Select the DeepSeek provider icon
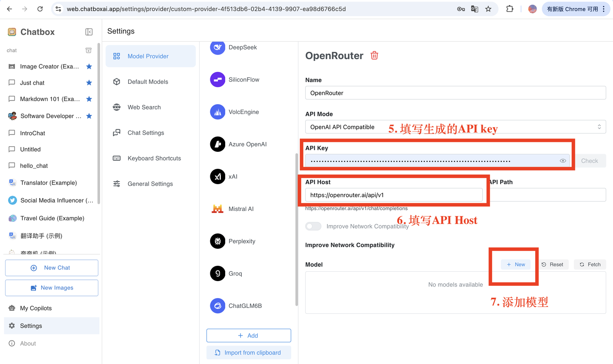The width and height of the screenshot is (613, 364). [x=218, y=47]
